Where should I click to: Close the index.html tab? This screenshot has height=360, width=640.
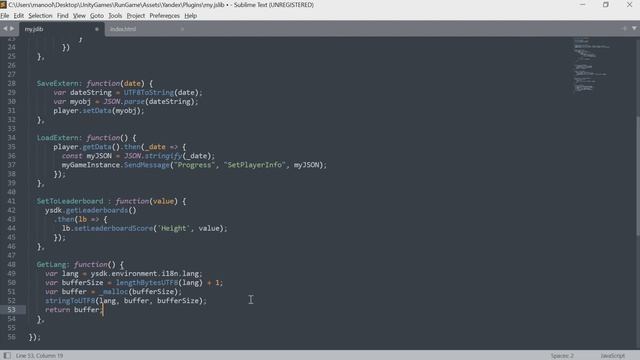[182, 29]
